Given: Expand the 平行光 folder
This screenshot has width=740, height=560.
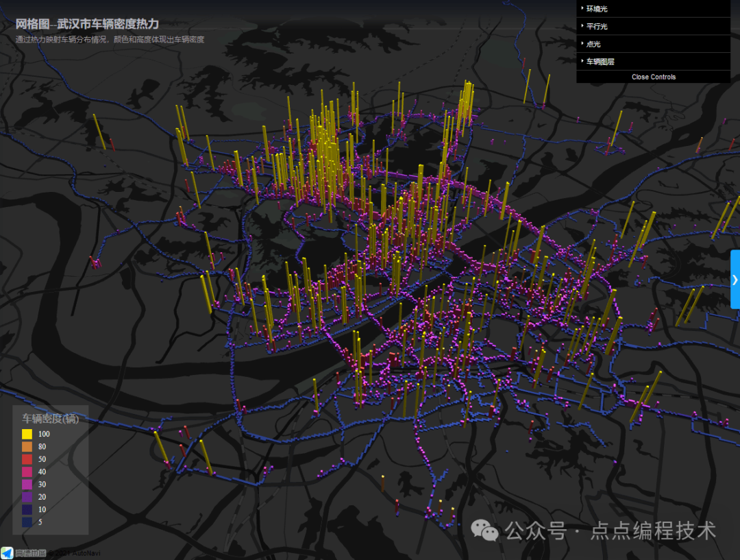Looking at the screenshot, I should pos(653,26).
